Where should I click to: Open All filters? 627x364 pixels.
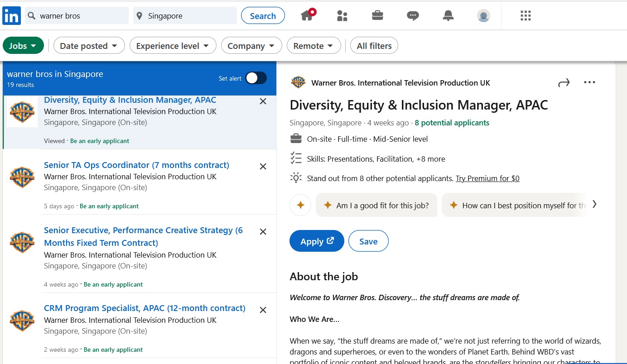(x=374, y=45)
